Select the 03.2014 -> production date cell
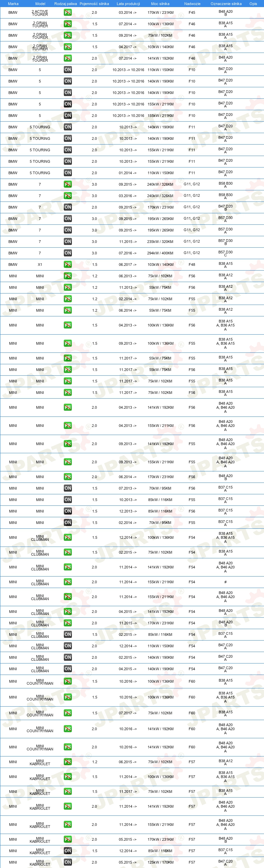The image size is (264, 868). 128,12
